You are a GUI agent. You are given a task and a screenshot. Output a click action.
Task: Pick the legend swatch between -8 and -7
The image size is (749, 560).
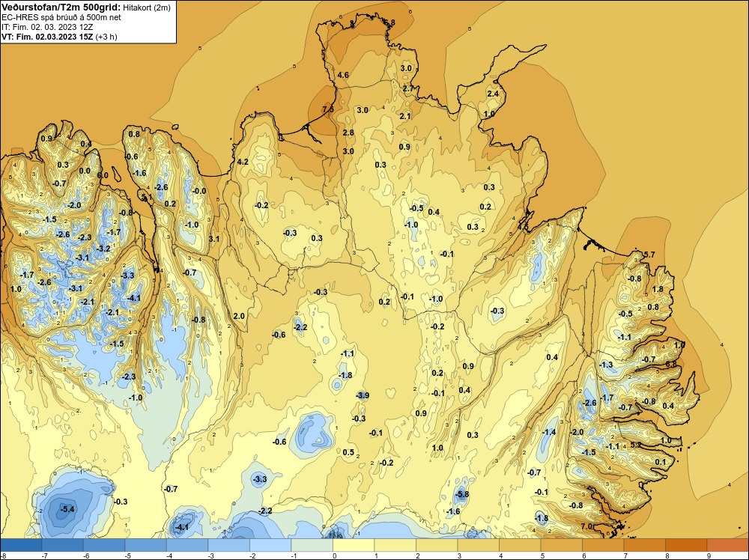pyautogui.click(x=21, y=545)
